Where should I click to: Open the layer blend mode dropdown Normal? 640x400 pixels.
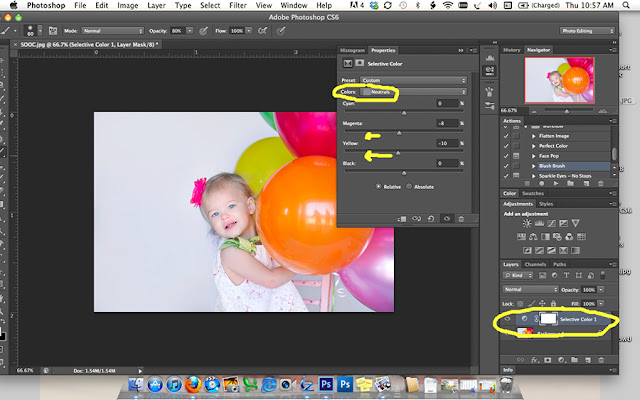pyautogui.click(x=528, y=290)
